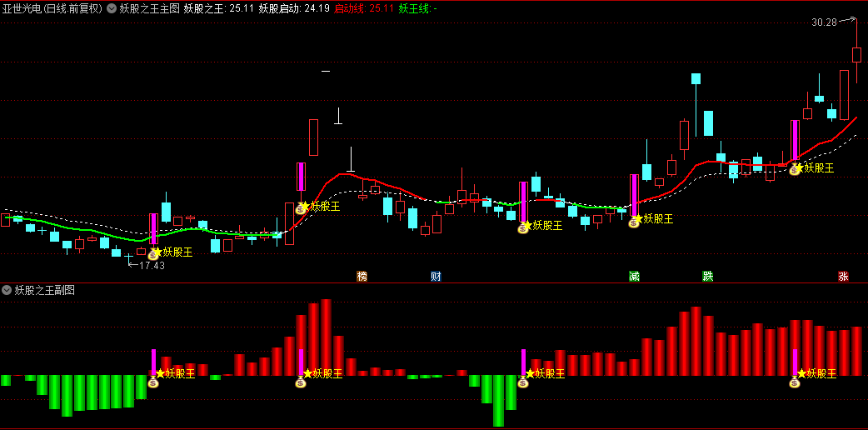
Task: Click the 30.28 high price label
Action: [x=824, y=22]
